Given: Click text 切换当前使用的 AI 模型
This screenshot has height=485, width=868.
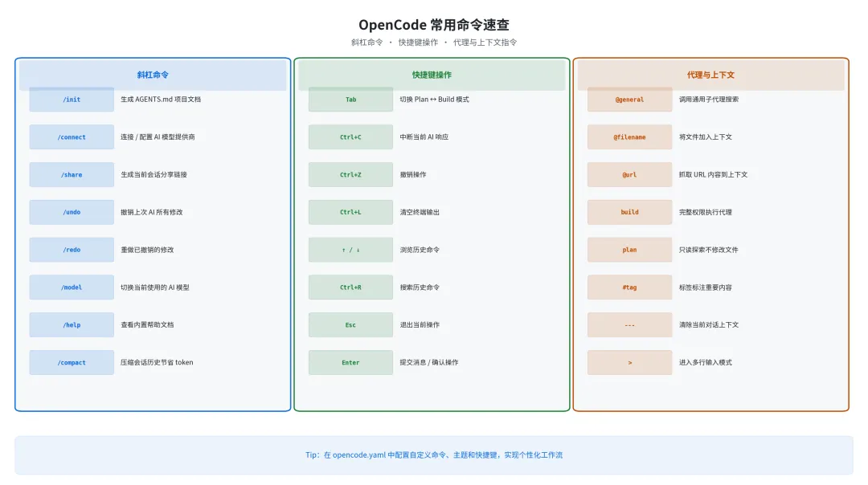Looking at the screenshot, I should (155, 287).
